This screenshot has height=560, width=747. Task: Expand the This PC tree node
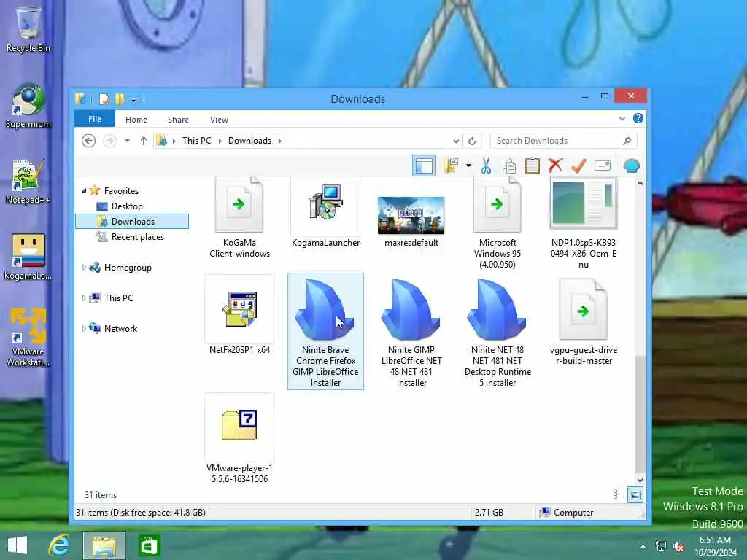(84, 297)
